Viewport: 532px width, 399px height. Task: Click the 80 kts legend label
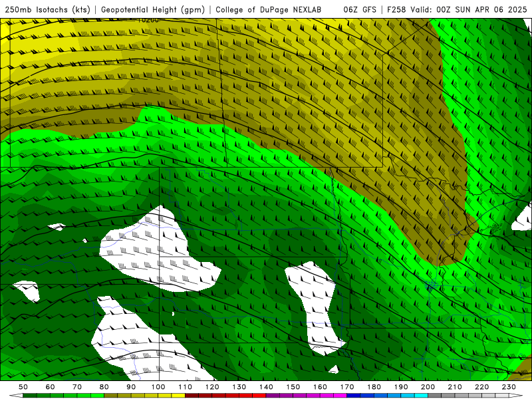(x=104, y=387)
